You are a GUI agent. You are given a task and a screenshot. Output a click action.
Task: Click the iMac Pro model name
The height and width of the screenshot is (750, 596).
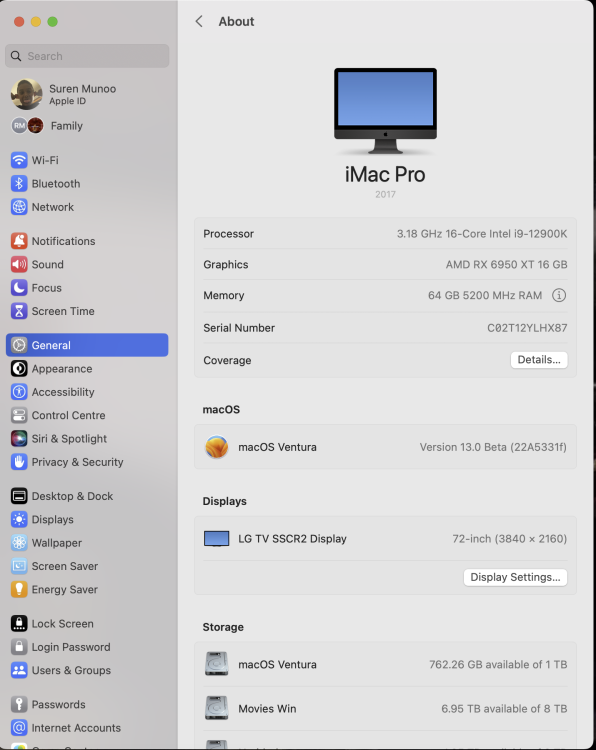coord(385,174)
